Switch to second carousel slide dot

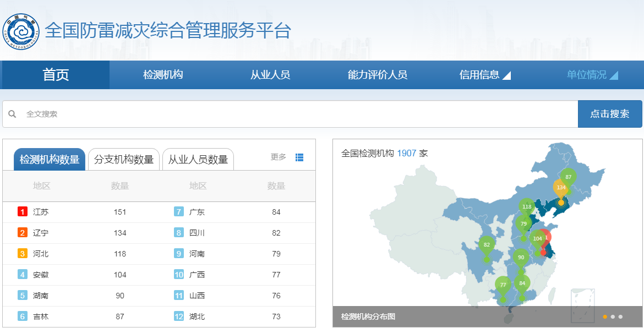[x=613, y=316]
